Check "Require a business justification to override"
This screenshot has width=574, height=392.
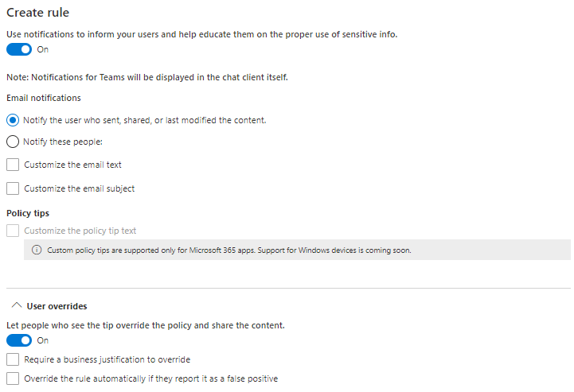(13, 359)
